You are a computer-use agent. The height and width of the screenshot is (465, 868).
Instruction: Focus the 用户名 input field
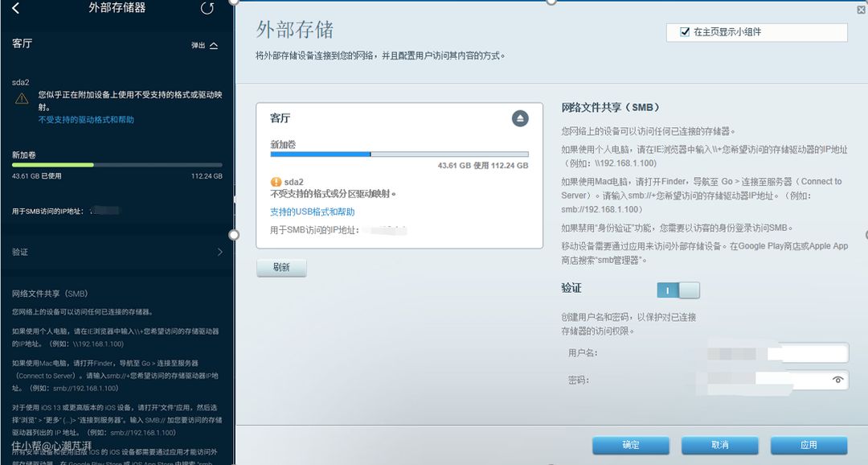coord(807,352)
